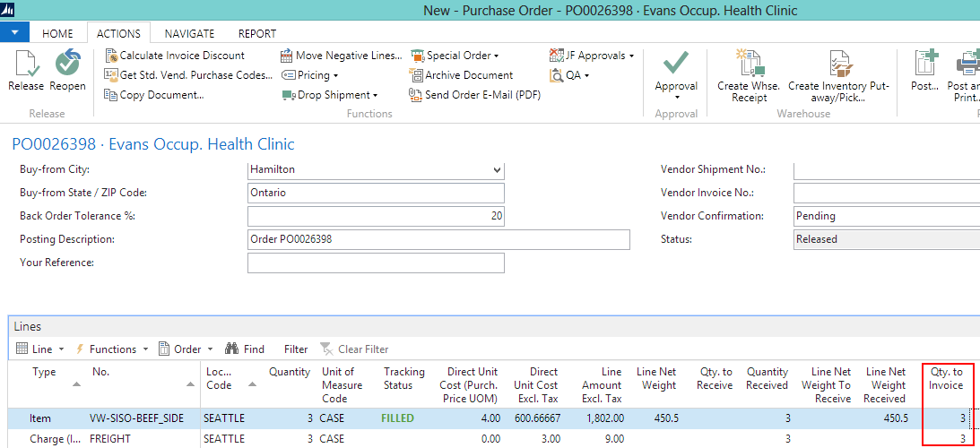Expand the Pricing dropdown
This screenshot has width=980, height=448.
(310, 75)
